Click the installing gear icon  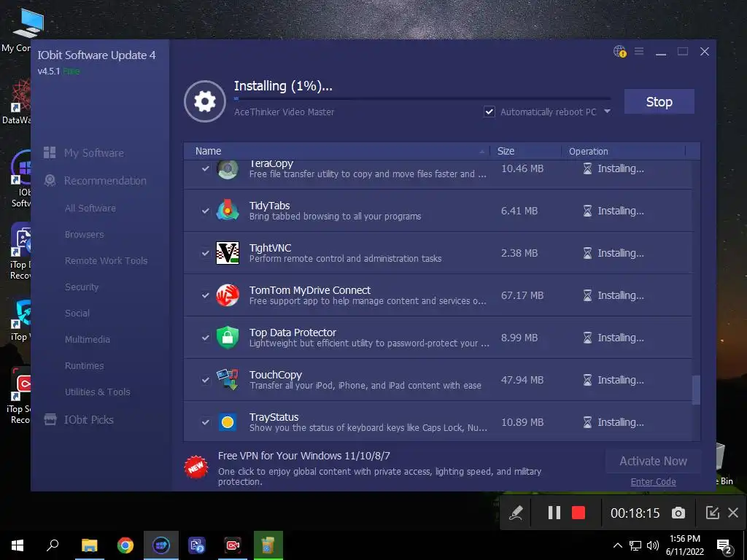coord(205,101)
